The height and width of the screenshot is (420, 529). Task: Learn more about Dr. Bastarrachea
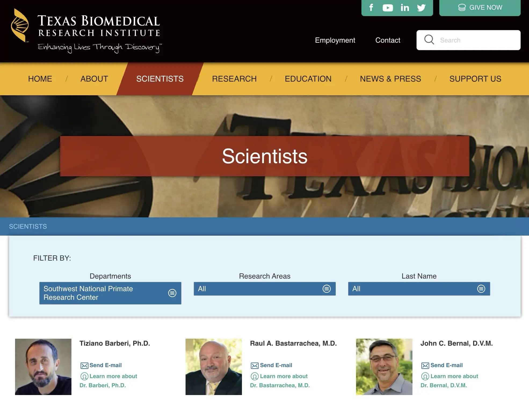click(x=280, y=381)
